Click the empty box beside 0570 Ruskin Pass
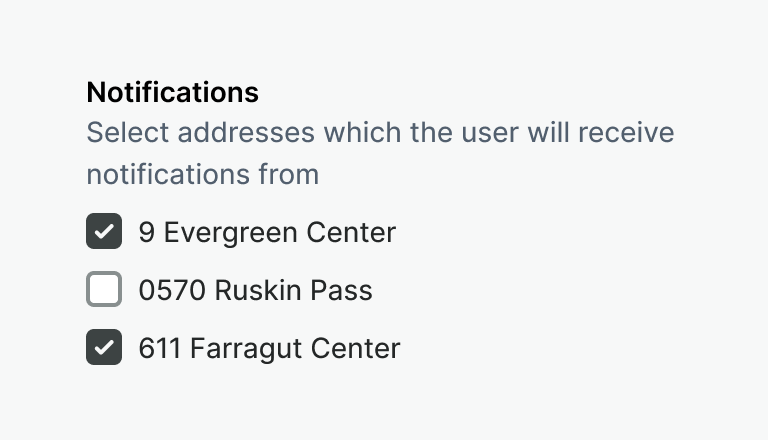Image resolution: width=768 pixels, height=440 pixels. (x=104, y=290)
